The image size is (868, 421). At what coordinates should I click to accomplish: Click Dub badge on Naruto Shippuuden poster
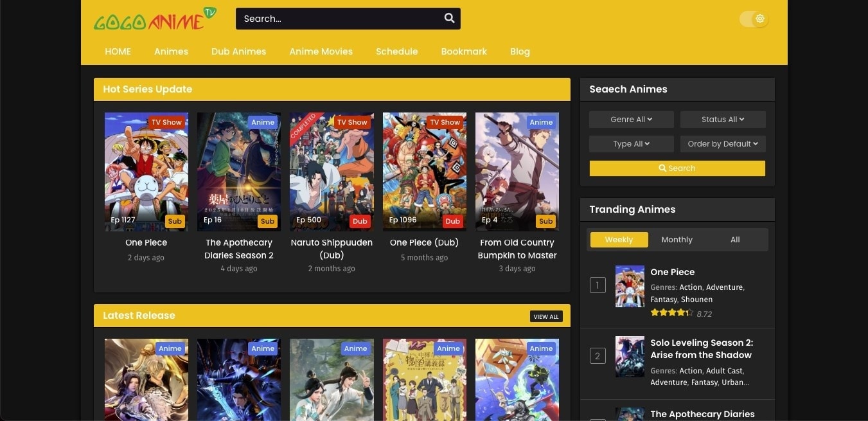click(360, 221)
